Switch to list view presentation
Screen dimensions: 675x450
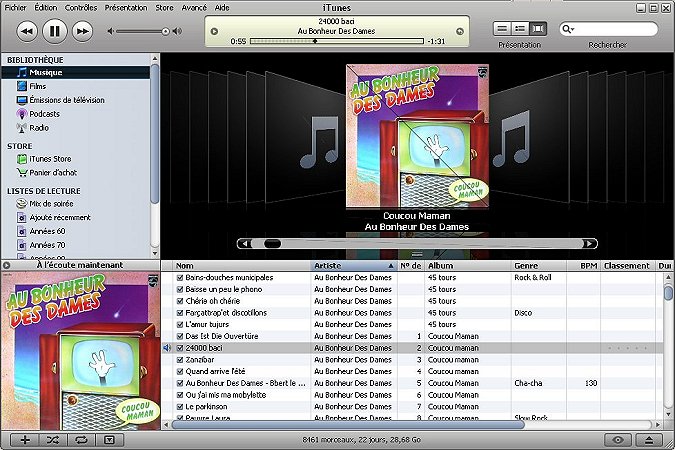tap(502, 29)
